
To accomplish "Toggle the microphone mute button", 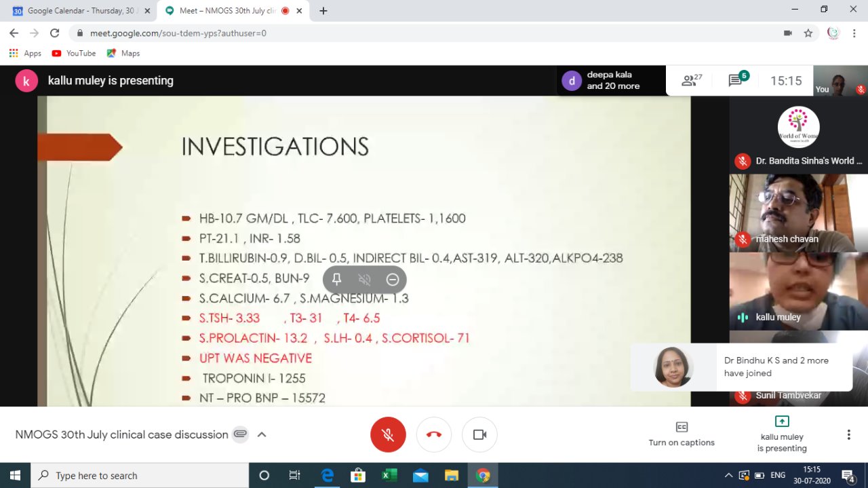I will [x=388, y=434].
